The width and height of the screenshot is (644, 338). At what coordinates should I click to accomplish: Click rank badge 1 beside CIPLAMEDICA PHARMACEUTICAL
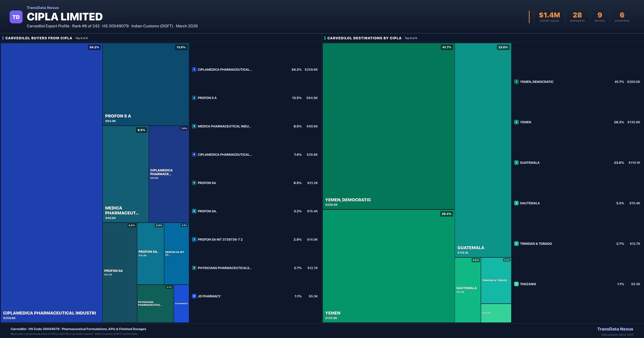[194, 69]
